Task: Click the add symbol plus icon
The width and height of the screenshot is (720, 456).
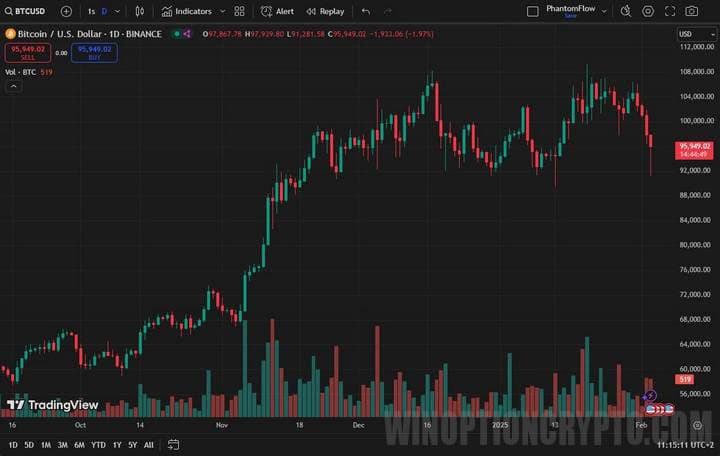Action: [66, 11]
